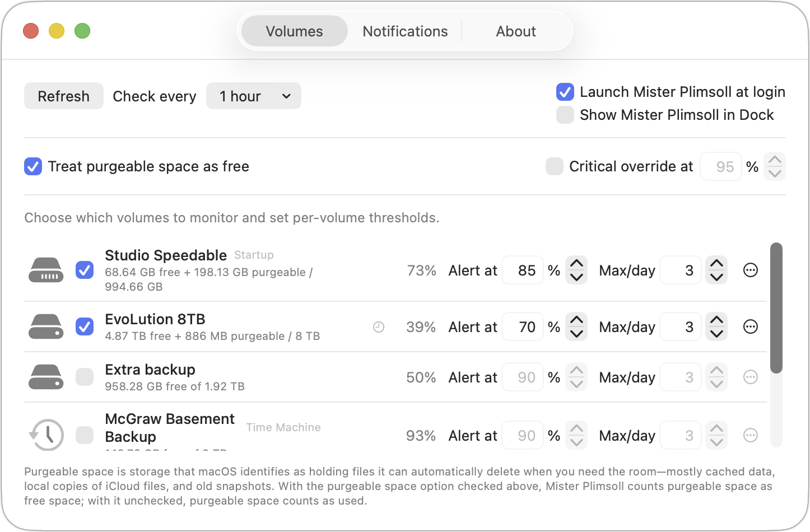Click the EvoLution 8TB volume name
Screen dimensions: 810x532
tap(155, 319)
